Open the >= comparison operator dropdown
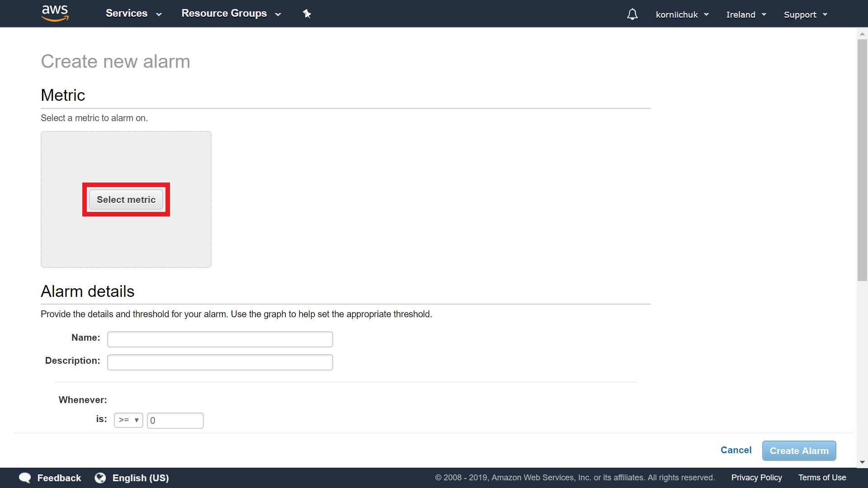The width and height of the screenshot is (868, 488). (128, 420)
